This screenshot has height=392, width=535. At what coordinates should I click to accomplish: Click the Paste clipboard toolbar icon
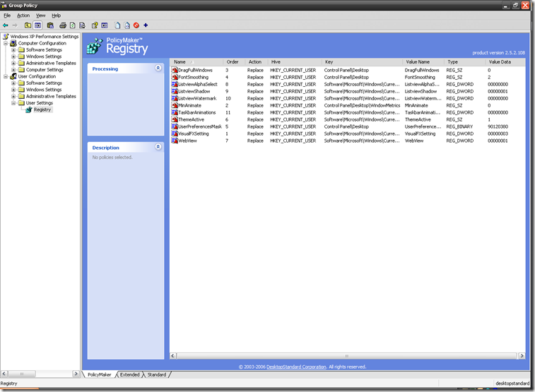(x=50, y=25)
